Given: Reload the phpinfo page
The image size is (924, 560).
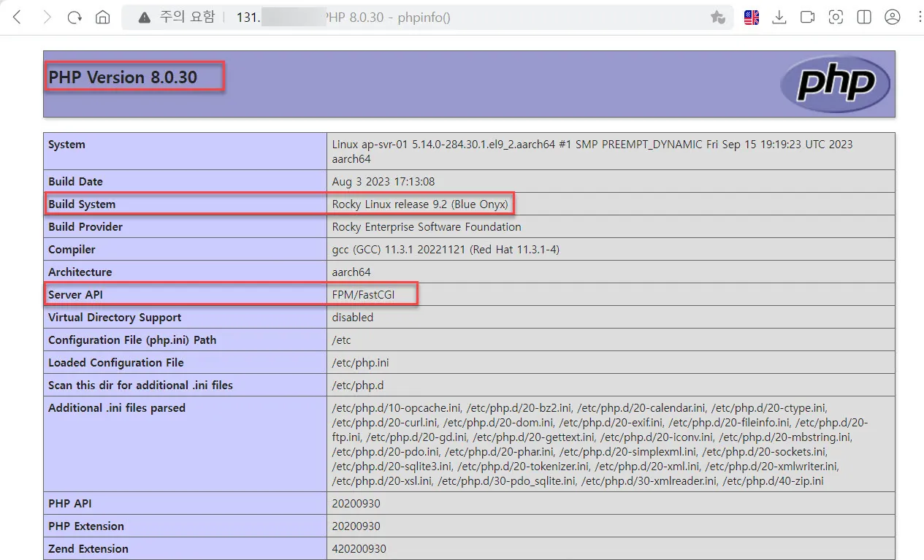Looking at the screenshot, I should tap(74, 16).
